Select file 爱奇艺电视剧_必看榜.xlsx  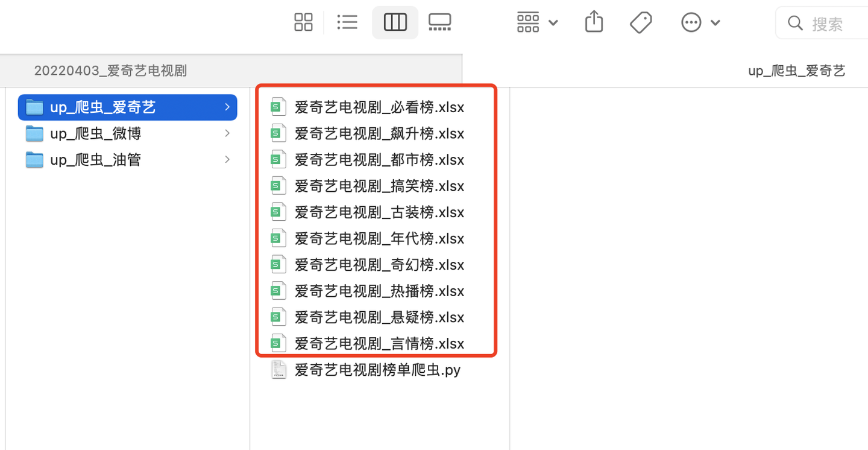point(379,107)
